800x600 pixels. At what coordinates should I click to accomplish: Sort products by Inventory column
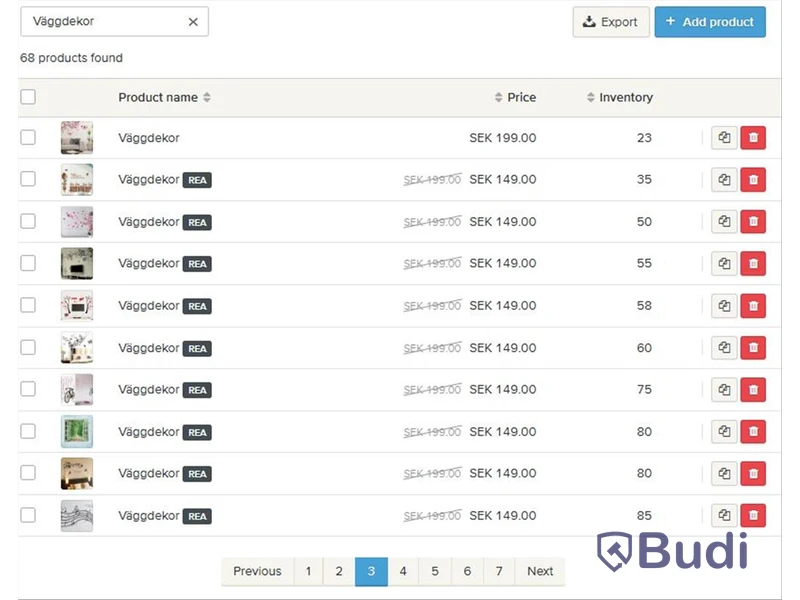click(619, 97)
